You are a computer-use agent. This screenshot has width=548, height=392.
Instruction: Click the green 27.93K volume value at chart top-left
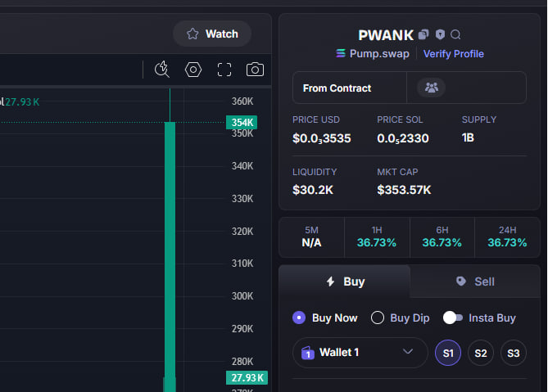pos(22,102)
